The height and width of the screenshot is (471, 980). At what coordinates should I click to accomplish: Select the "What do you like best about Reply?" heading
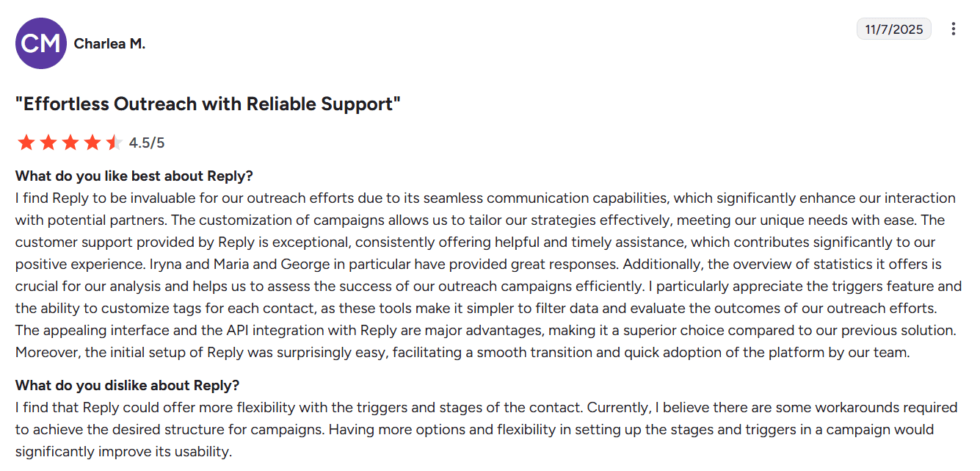[134, 176]
